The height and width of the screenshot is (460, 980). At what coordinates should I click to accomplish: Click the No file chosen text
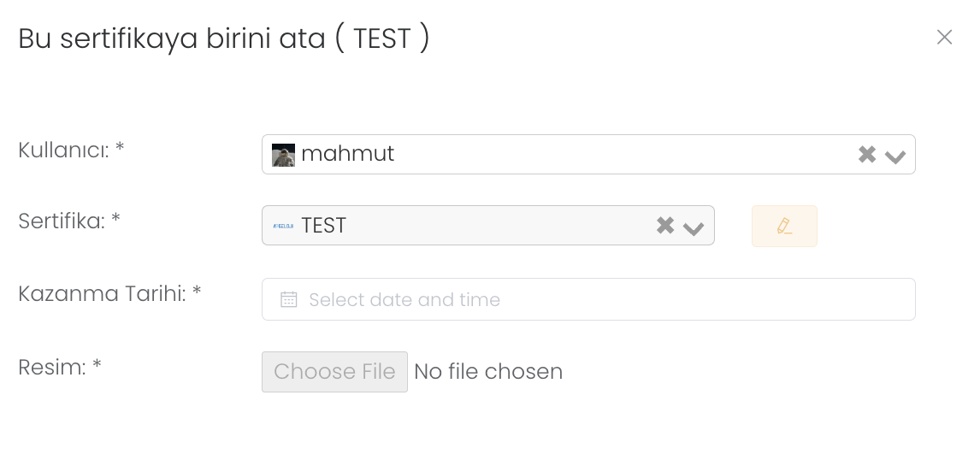coord(488,372)
